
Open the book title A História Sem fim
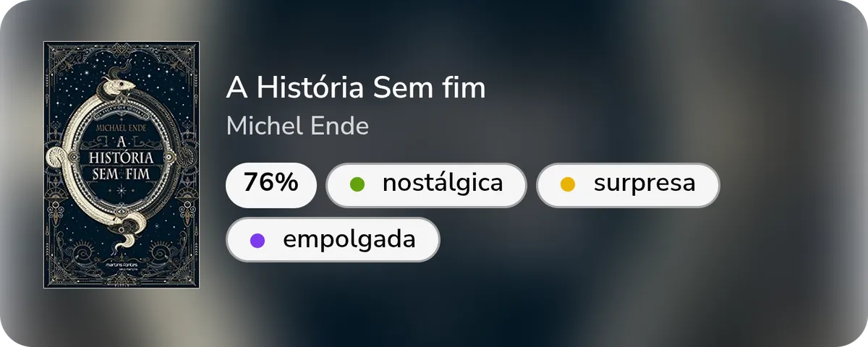(x=356, y=88)
